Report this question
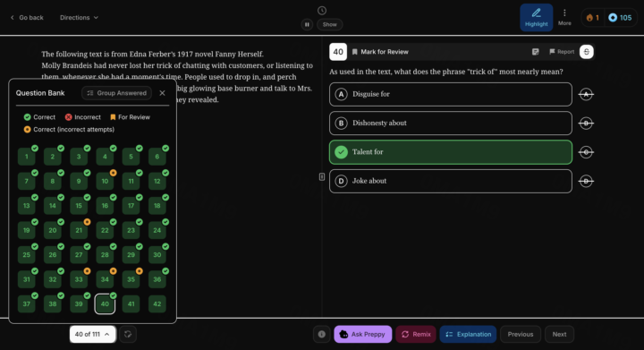Screen dimensions: 644x350 pyautogui.click(x=562, y=52)
